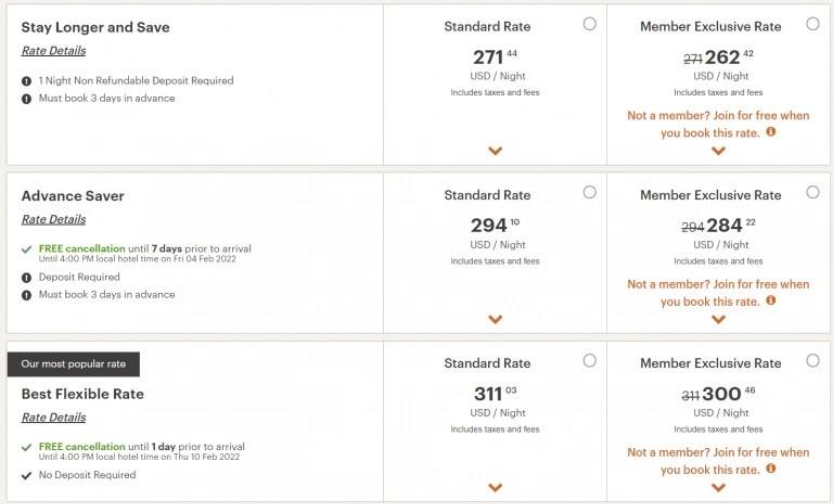Click info icon beside Advance Saver member join text
The width and height of the screenshot is (834, 504).
771,301
